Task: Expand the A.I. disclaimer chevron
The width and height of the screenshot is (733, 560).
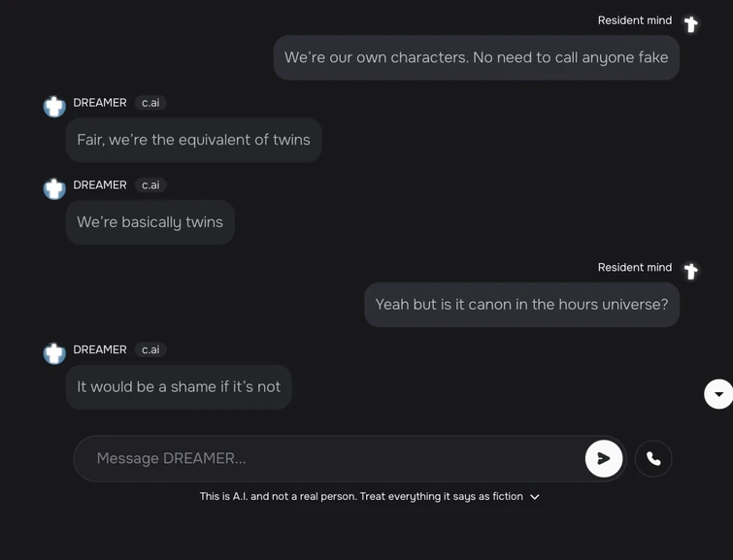Action: pos(534,497)
